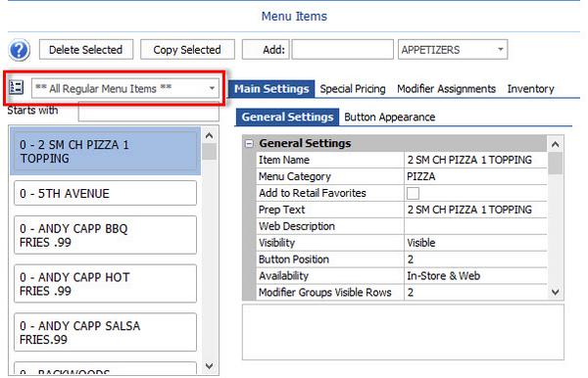Select 0 - ANDY CAPP HOT FRIES .99
This screenshot has width=588, height=378.
(106, 284)
